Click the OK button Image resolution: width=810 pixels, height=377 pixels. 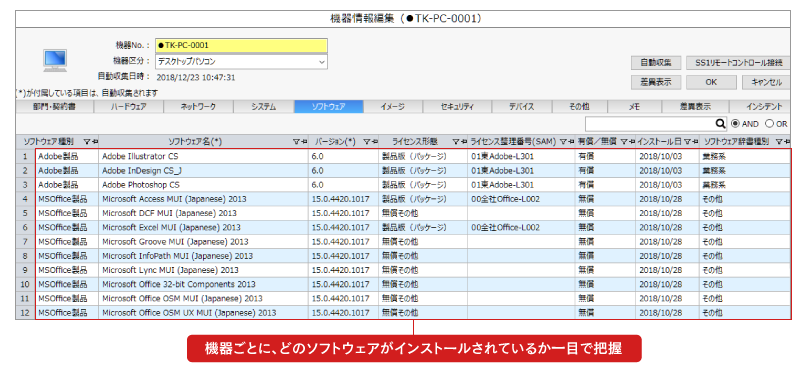coord(711,82)
